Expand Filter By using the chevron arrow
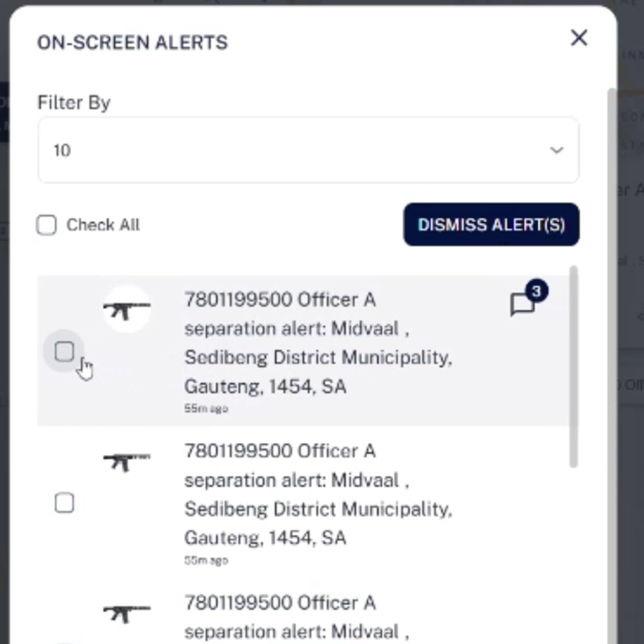Viewport: 644px width, 644px height. coord(556,150)
